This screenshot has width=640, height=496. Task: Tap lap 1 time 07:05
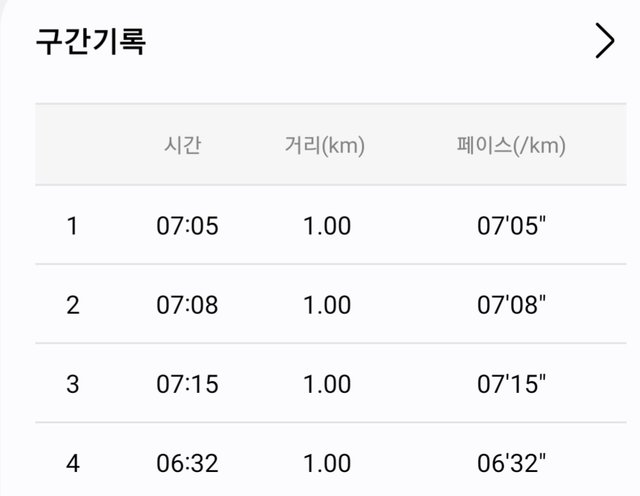pos(187,226)
